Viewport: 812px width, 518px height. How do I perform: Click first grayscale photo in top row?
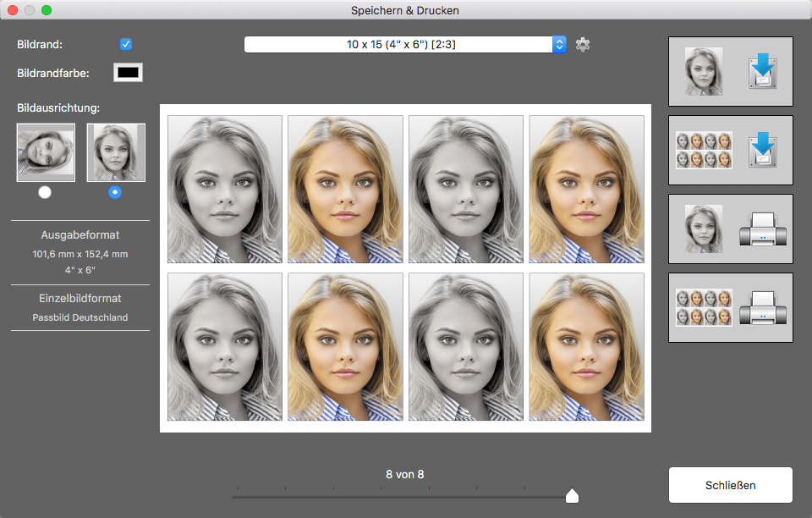tap(225, 189)
